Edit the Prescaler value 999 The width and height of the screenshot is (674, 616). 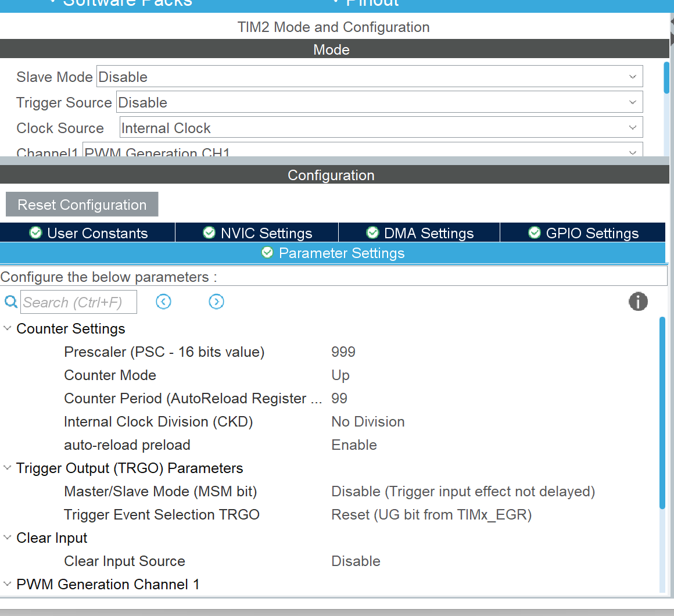[343, 352]
